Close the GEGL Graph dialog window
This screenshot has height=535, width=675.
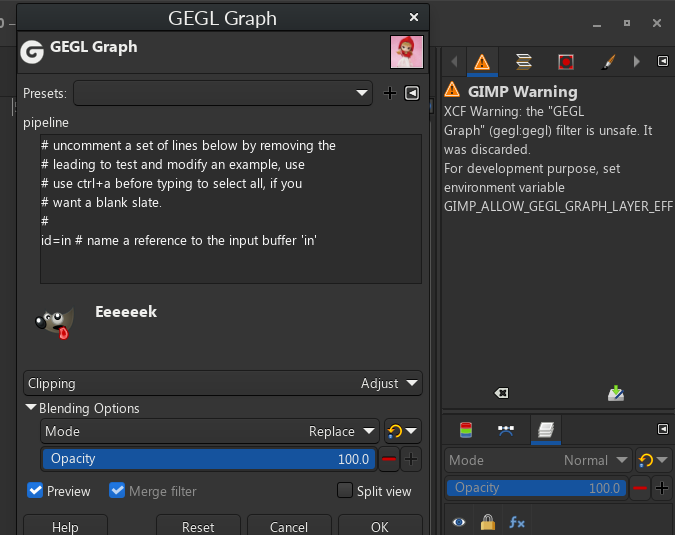click(x=414, y=17)
